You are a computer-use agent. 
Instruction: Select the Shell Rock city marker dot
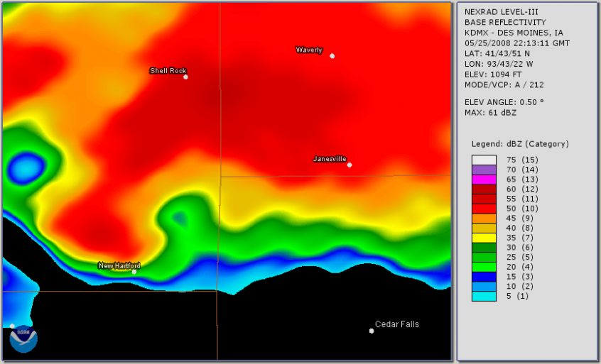[185, 77]
